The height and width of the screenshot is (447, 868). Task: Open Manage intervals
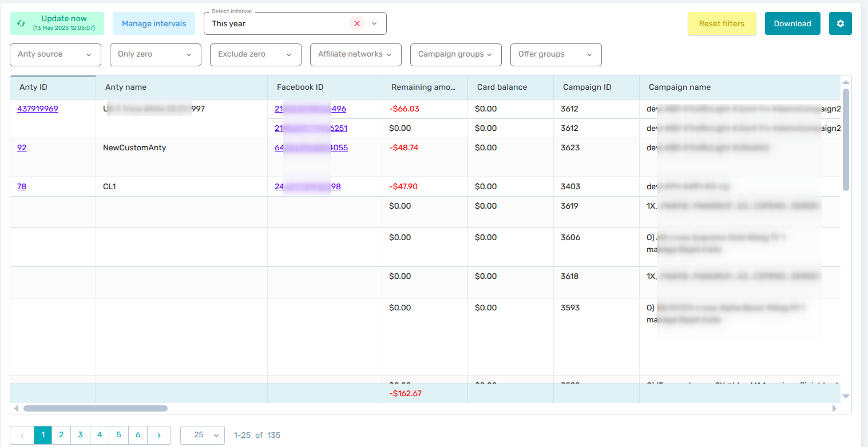(154, 23)
